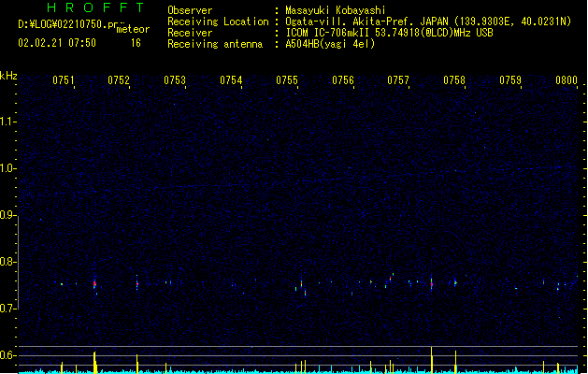Click time marker 0753
The height and width of the screenshot is (374, 588).
click(x=175, y=80)
